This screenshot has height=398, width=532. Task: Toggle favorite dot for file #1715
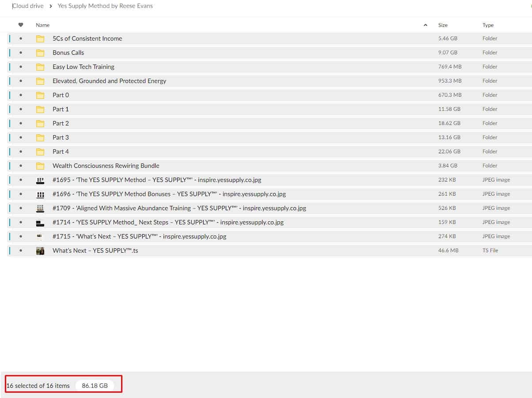click(21, 237)
